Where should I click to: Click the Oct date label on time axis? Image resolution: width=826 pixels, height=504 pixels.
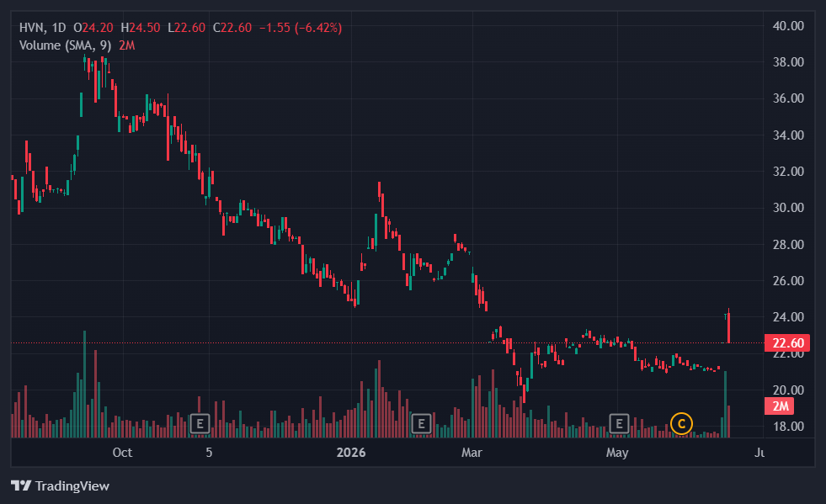point(122,453)
